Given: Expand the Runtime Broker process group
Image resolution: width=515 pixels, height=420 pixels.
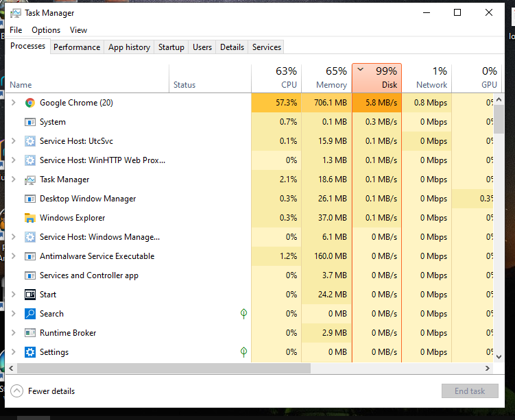Looking at the screenshot, I should point(13,333).
